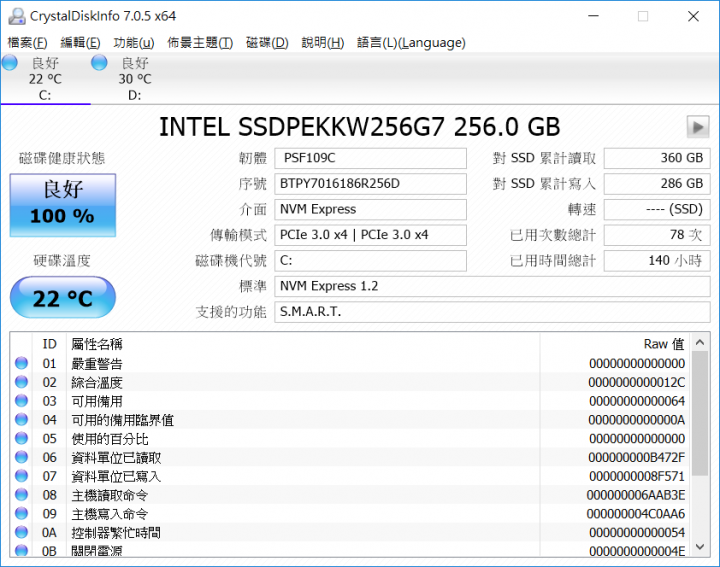This screenshot has width=720, height=567.
Task: Click raw value 000000006AAB3E
Action: 636,495
